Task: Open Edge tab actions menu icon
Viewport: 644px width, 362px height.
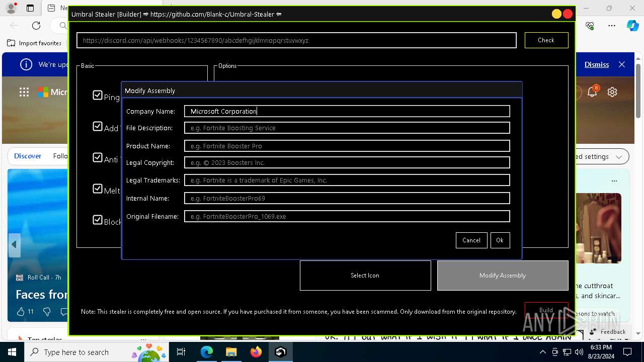Action: pos(30,8)
